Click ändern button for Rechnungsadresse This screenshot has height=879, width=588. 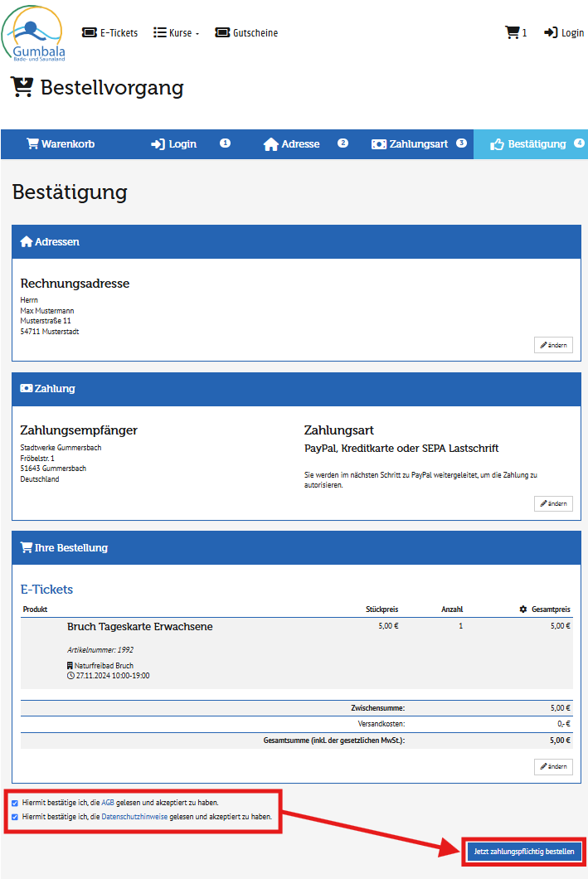(553, 345)
